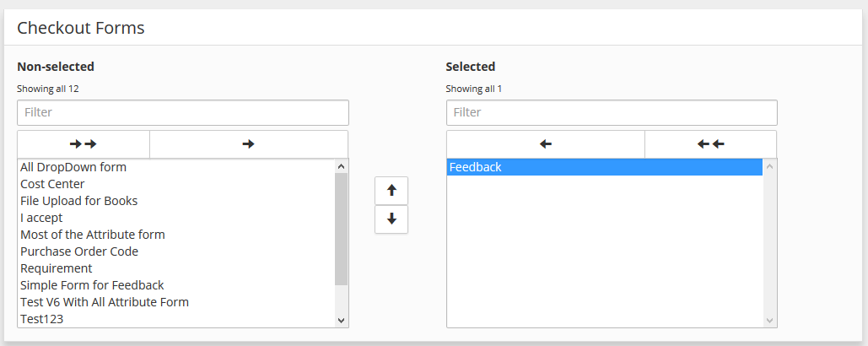Select Test V6 With All Attribute Form

click(x=105, y=302)
